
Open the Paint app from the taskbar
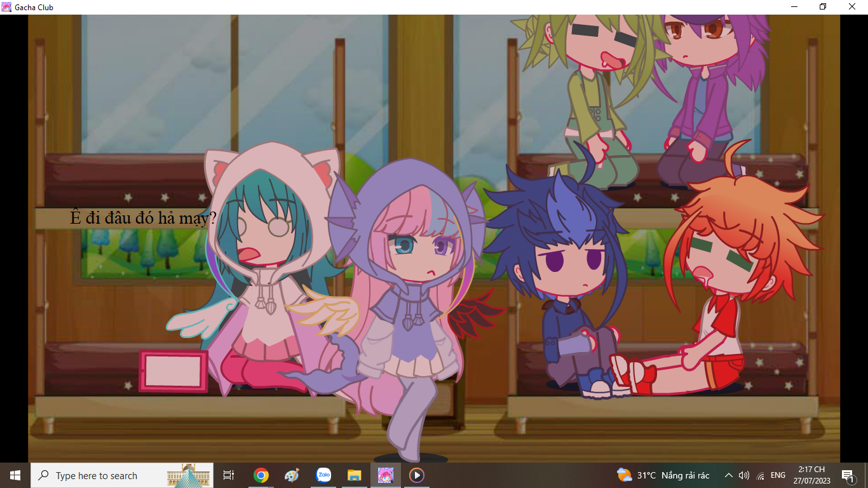click(292, 475)
